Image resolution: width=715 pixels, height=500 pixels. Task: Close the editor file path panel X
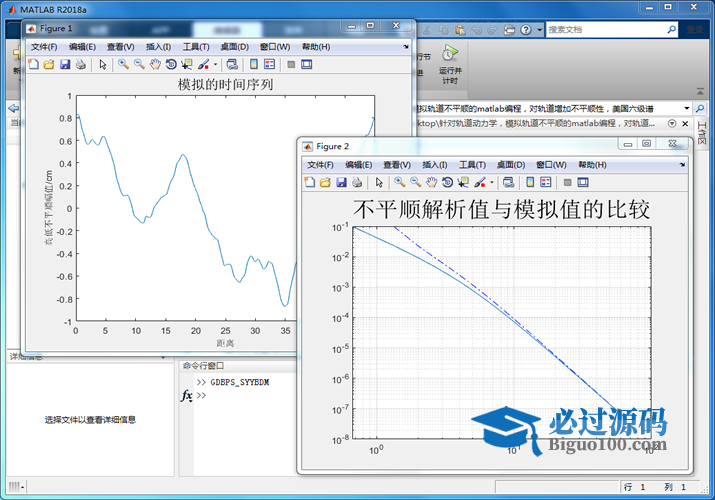685,124
